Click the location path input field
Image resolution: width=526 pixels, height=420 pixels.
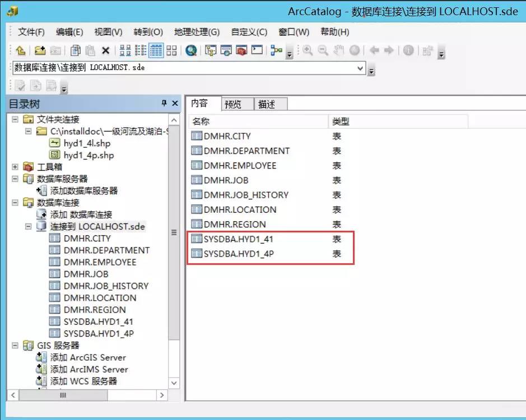[x=184, y=68]
